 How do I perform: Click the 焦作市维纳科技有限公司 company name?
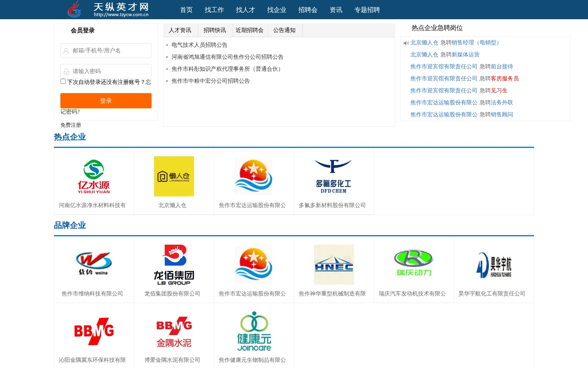[92, 294]
